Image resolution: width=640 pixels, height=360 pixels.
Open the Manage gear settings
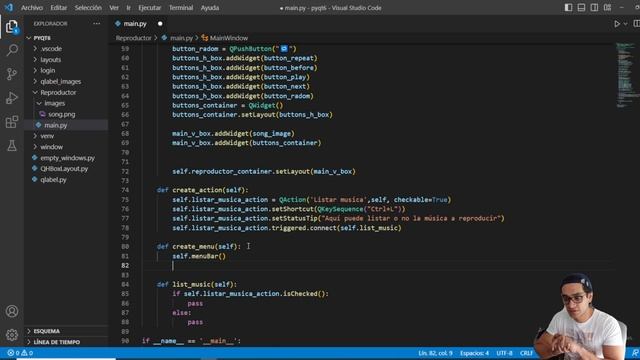[x=12, y=335]
